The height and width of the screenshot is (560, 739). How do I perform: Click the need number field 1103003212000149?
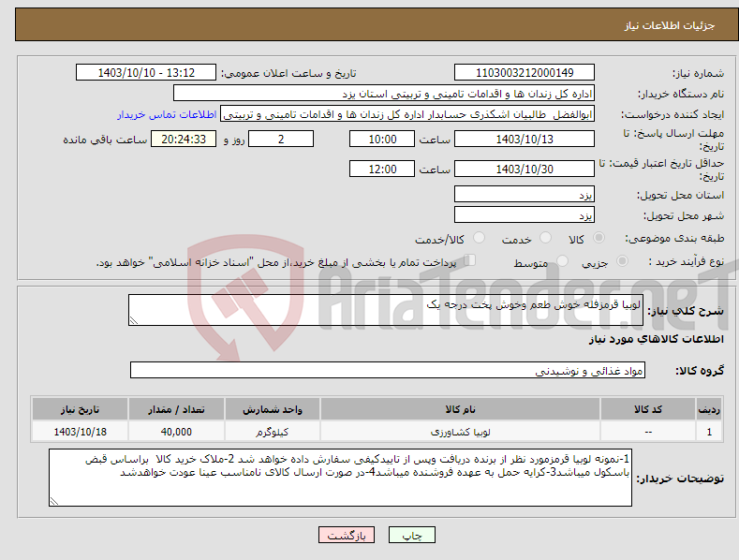coord(525,73)
